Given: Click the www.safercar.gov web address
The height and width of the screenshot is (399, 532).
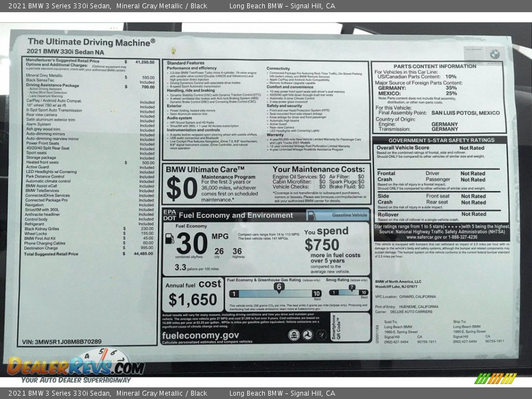Looking at the screenshot, I should [424, 237].
